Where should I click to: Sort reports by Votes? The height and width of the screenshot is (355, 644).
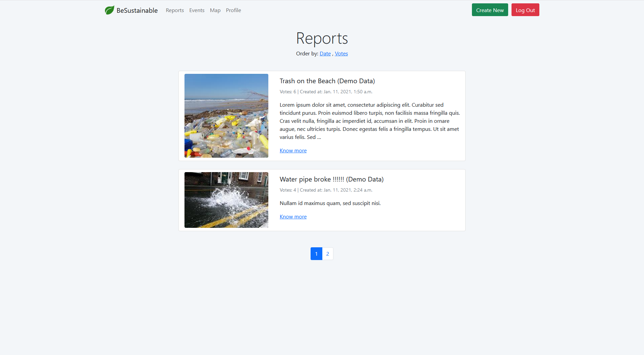341,54
